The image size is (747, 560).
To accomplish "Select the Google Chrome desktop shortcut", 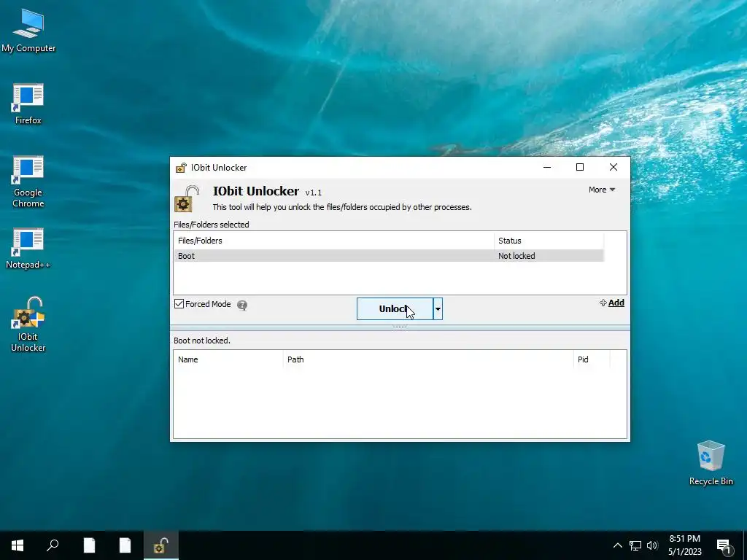I will [28, 182].
